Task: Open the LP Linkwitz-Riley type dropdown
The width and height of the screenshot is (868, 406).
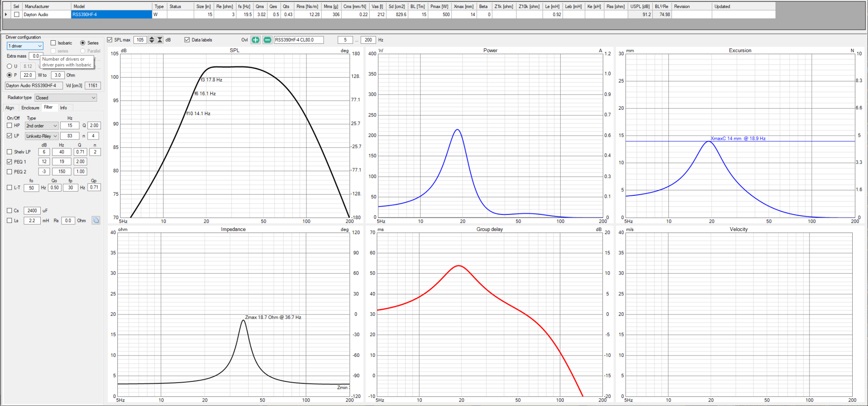Action: (x=42, y=136)
